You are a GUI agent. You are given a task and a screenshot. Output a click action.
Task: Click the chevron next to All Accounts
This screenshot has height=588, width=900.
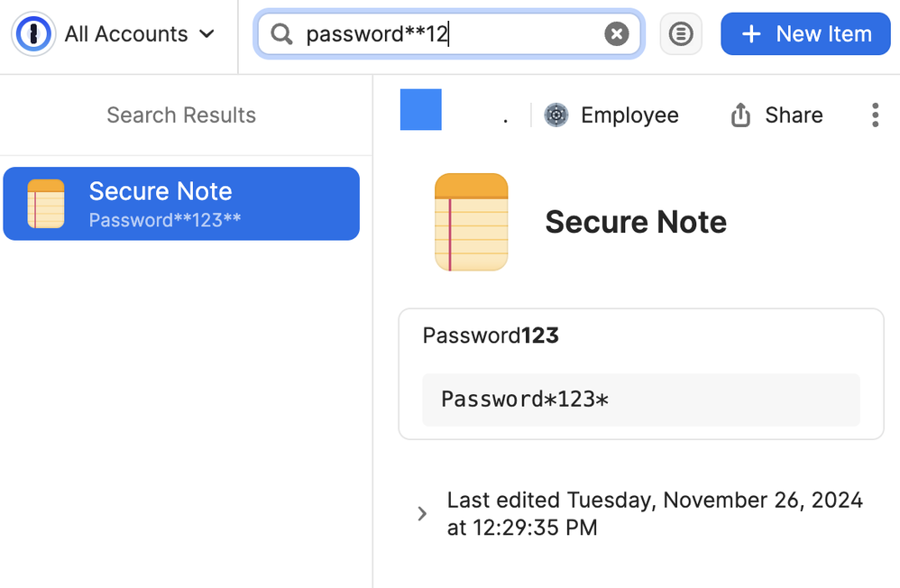207,34
